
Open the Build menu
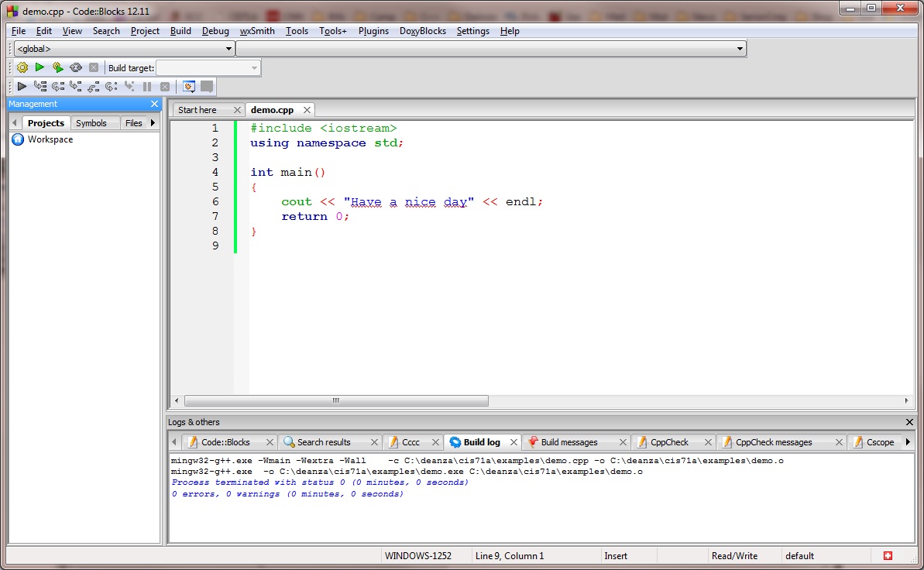click(x=180, y=31)
